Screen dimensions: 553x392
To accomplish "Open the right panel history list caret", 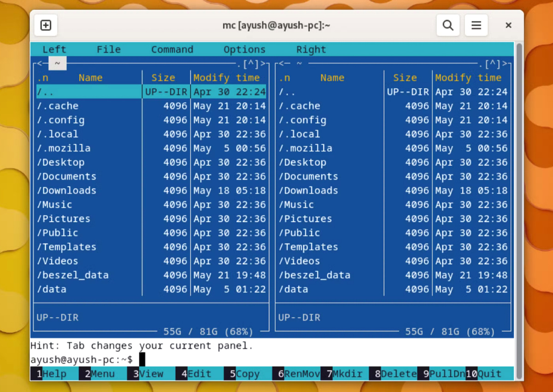I will tap(493, 64).
